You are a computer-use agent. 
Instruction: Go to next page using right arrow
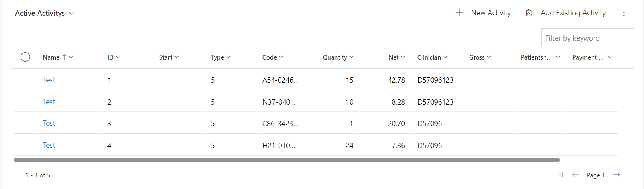617,175
